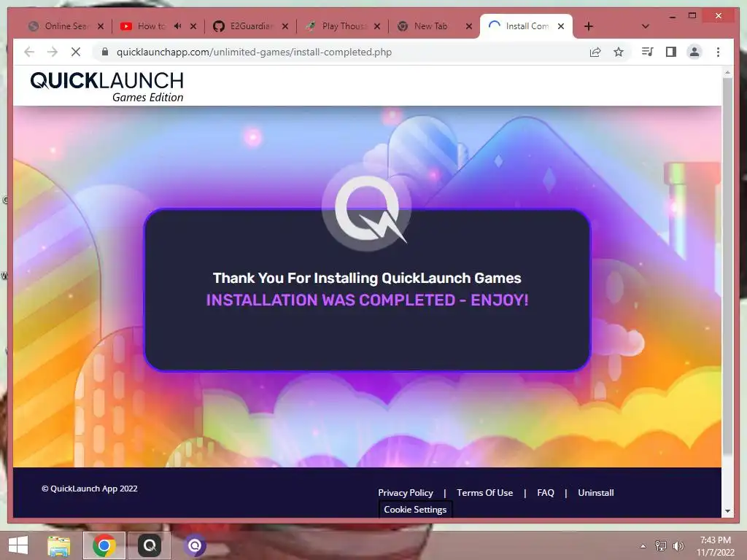Click the page scrollbar down arrow
This screenshot has height=560, width=747.
click(x=727, y=511)
